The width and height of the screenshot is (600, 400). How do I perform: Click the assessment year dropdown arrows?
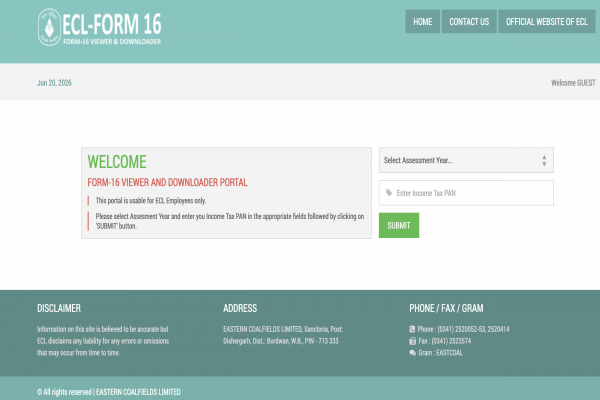(544, 160)
